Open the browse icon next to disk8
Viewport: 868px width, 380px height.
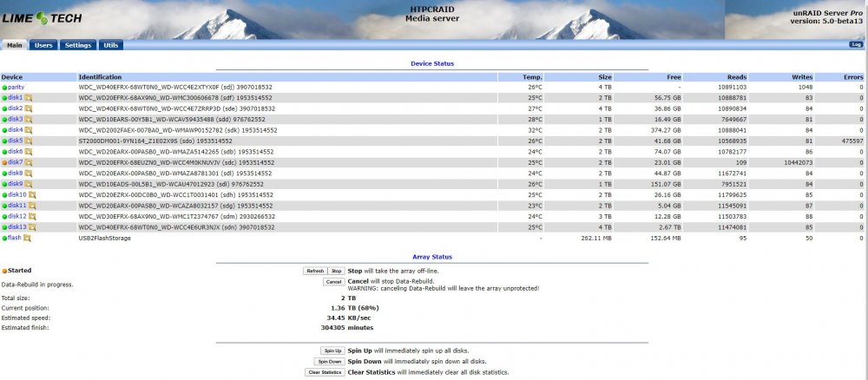(x=29, y=174)
